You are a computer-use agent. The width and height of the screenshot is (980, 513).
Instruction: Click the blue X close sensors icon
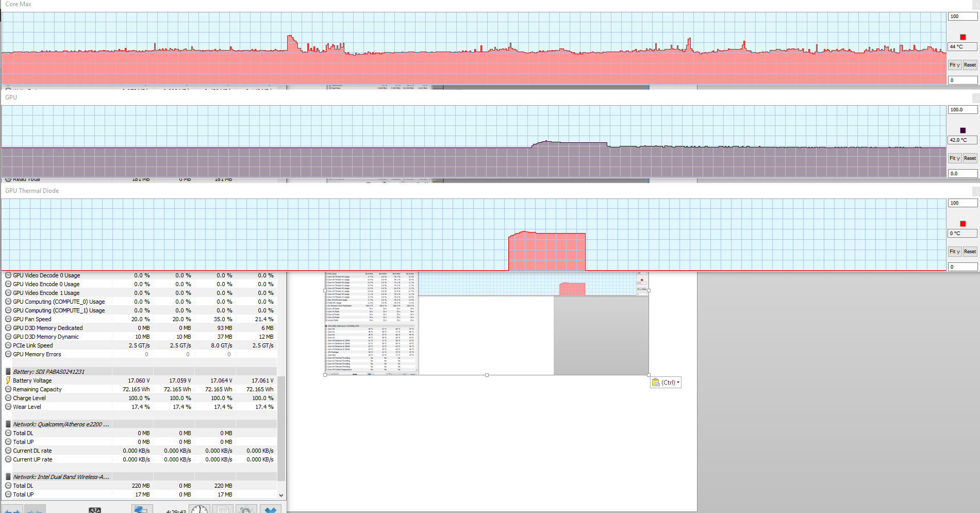point(270,509)
